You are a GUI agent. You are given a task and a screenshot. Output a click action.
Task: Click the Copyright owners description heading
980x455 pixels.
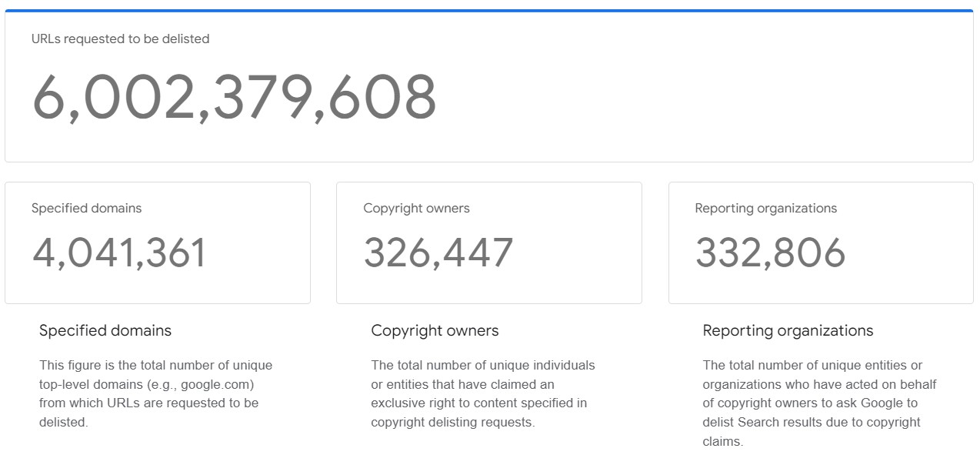point(435,330)
